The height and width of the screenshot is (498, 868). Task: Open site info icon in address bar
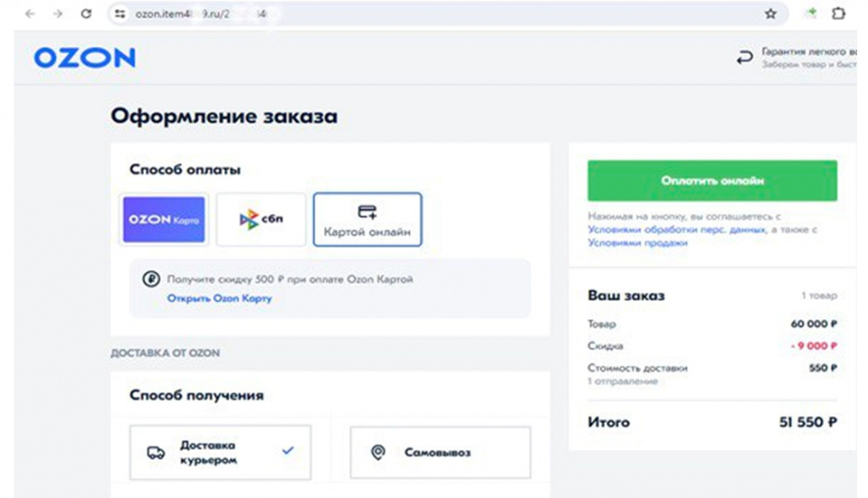(120, 14)
